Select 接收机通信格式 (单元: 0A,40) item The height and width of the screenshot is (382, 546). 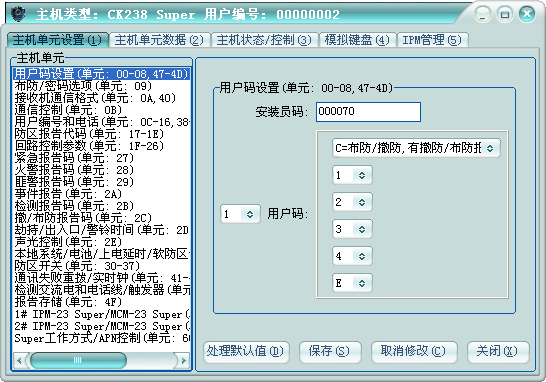click(101, 98)
